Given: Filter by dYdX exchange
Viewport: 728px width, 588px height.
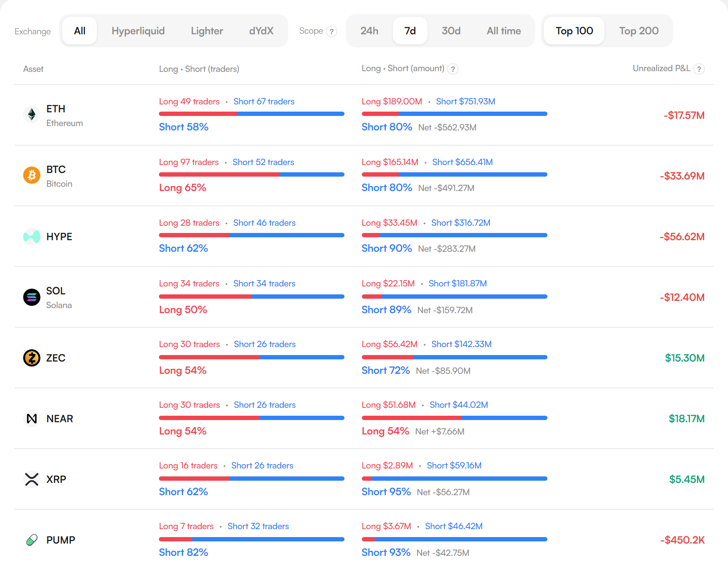Looking at the screenshot, I should [x=261, y=31].
